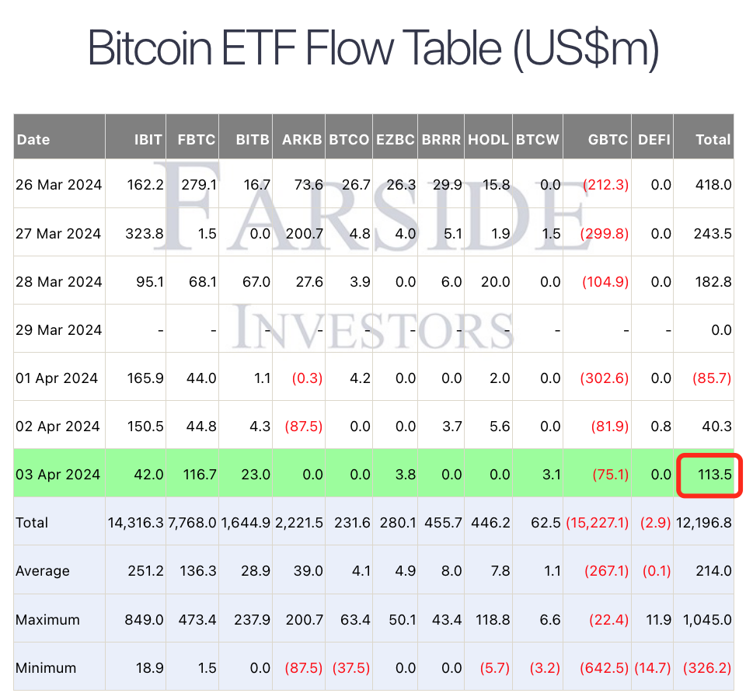Viewport: 746px width, 700px height.
Task: Select the HODL column header
Action: pos(490,140)
